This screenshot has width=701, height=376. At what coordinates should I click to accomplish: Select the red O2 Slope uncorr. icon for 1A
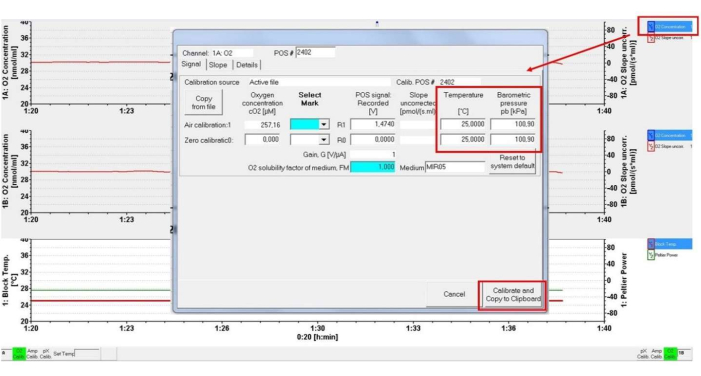[x=651, y=38]
